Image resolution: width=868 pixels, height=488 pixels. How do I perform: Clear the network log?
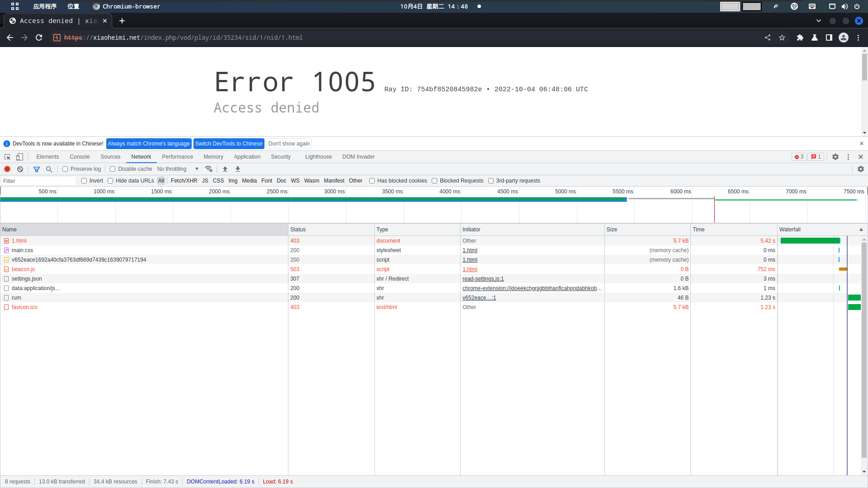pos(20,169)
